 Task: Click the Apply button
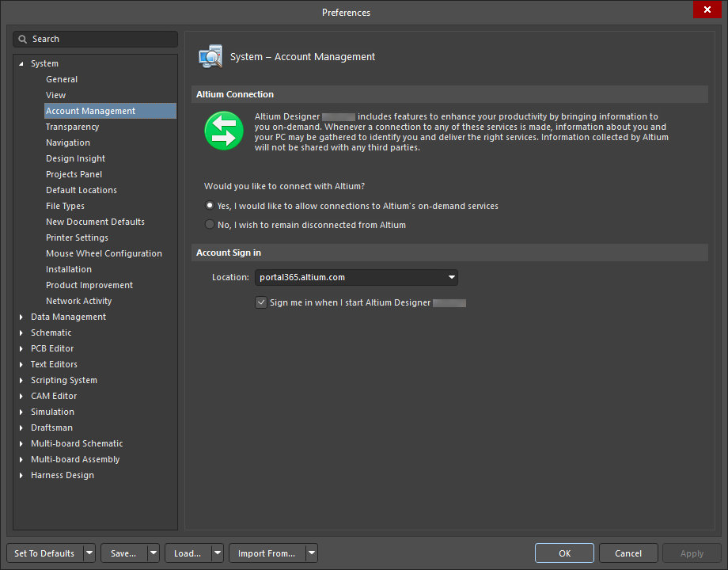click(692, 553)
